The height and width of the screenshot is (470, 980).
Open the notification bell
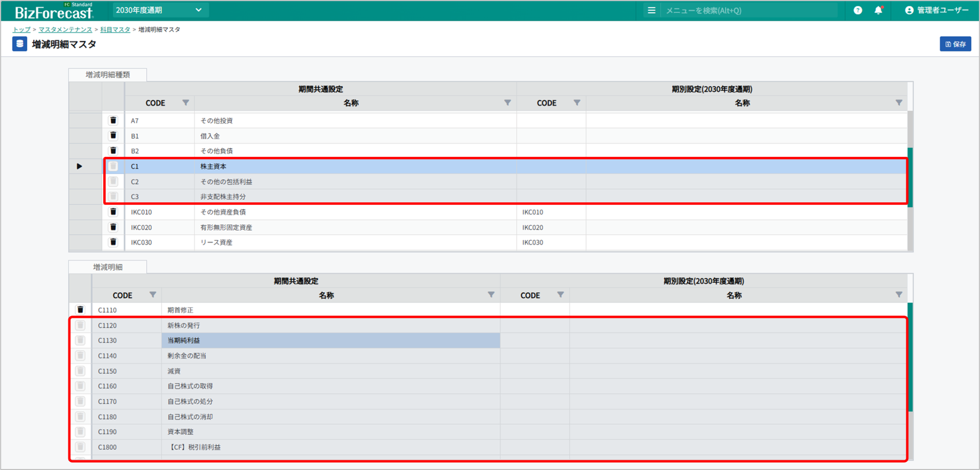coord(878,10)
